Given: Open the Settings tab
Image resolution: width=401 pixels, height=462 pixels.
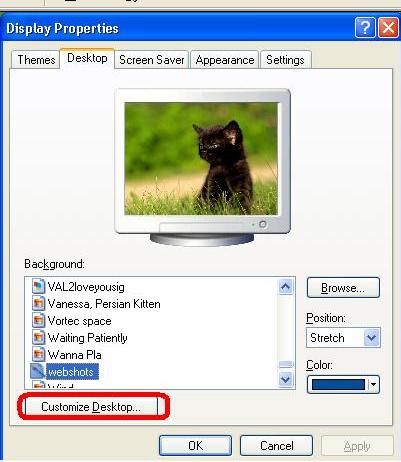Looking at the screenshot, I should [x=285, y=60].
